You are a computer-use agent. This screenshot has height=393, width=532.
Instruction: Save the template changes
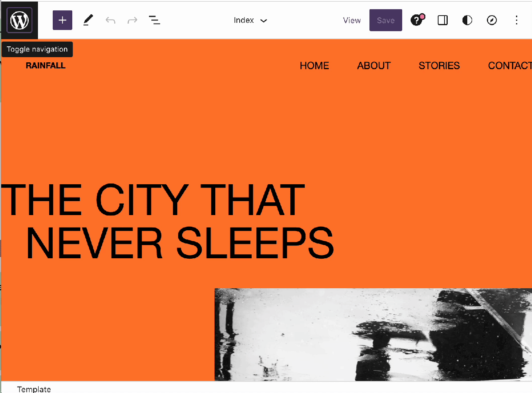coord(385,20)
